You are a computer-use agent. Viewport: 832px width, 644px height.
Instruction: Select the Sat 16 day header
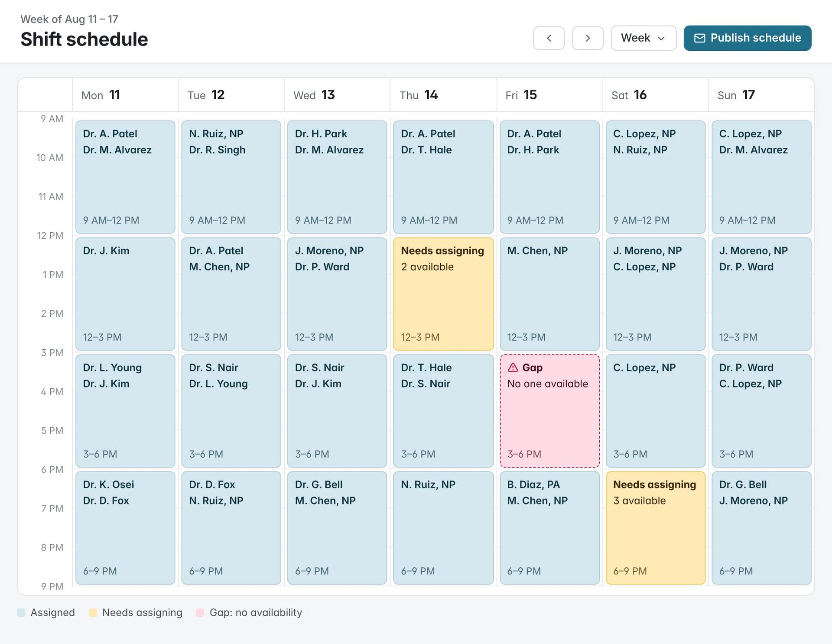click(656, 95)
